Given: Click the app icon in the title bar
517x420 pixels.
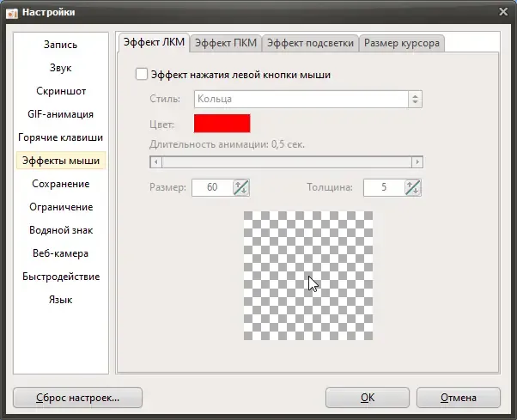Looking at the screenshot, I should [x=12, y=13].
